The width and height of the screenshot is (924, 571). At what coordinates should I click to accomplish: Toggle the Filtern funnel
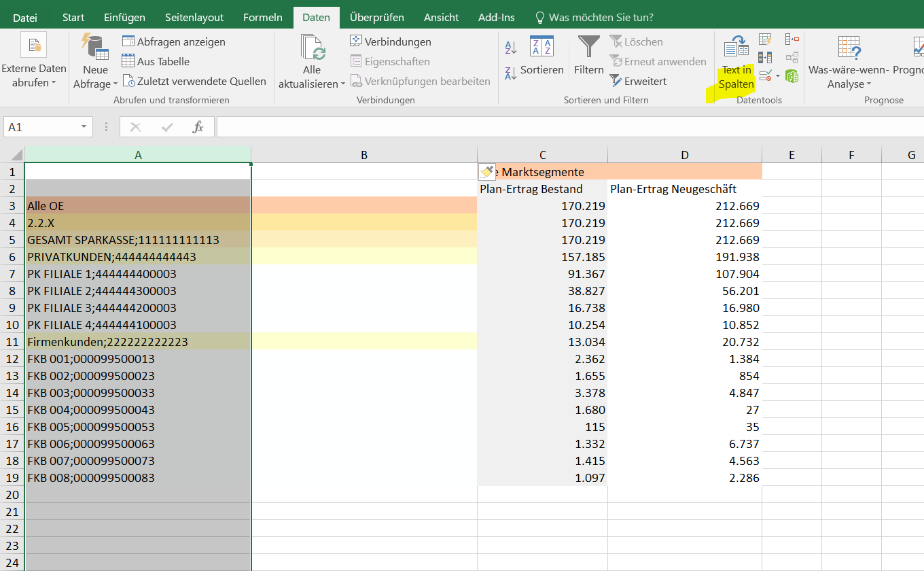click(x=588, y=46)
